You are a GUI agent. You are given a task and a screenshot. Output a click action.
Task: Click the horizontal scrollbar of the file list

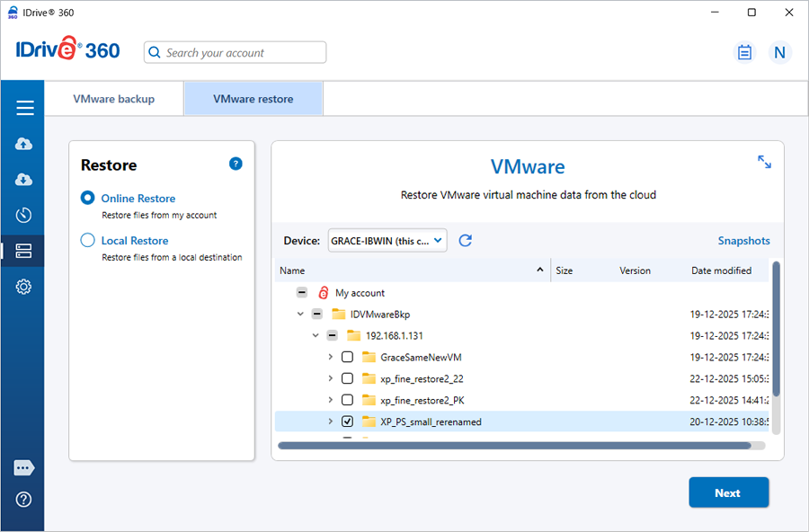tap(514, 446)
